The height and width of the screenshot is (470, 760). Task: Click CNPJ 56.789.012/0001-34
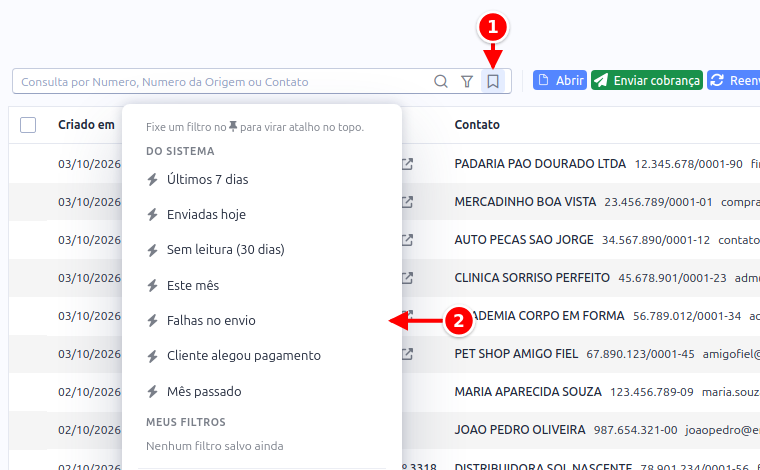coord(687,316)
